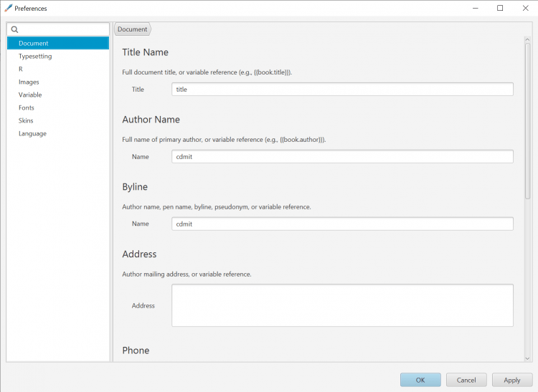
Task: Click the Preferences window pen icon
Action: tap(8, 8)
